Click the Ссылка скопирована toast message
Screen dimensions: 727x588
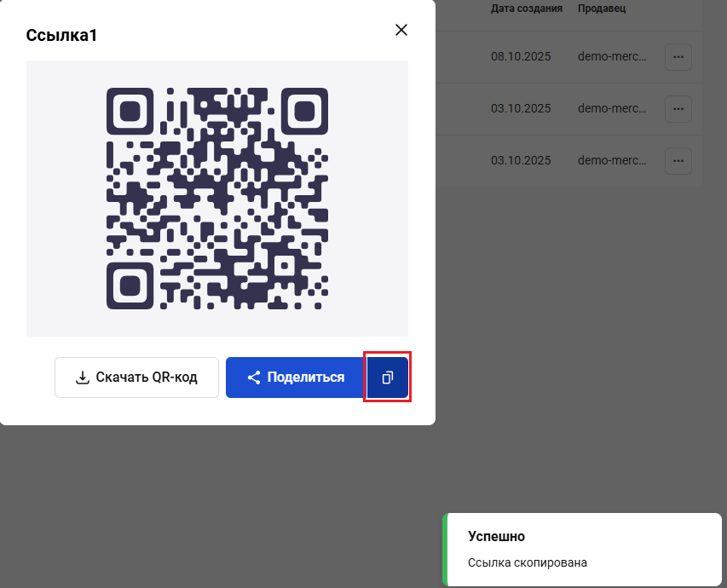pyautogui.click(x=528, y=562)
